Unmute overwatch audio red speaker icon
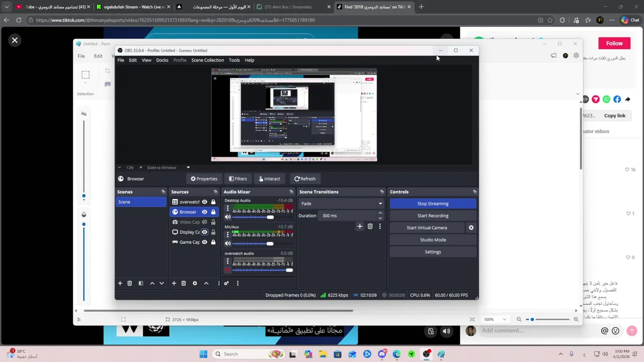Viewport: 644px width, 362px height. pos(227,270)
